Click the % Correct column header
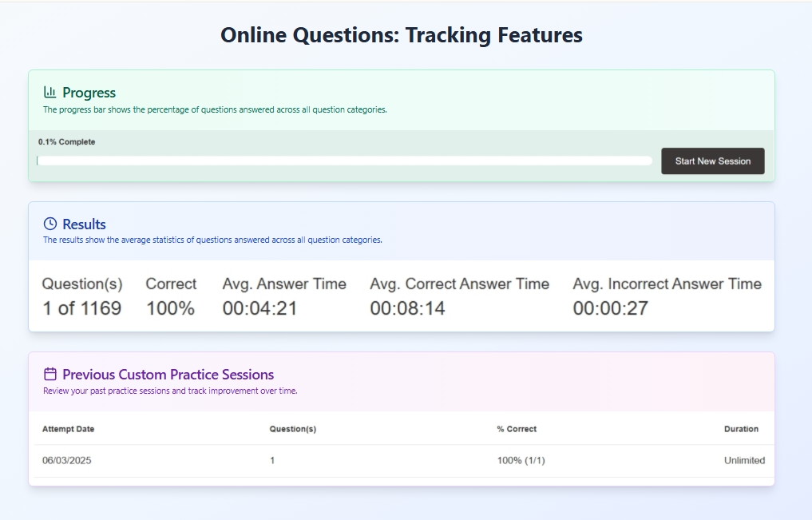812x520 pixels. point(517,429)
